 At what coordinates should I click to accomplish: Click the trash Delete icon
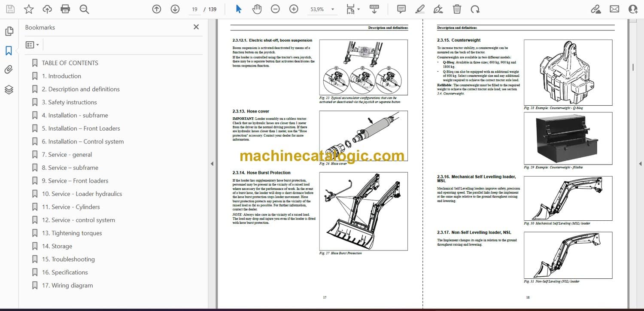(x=457, y=9)
